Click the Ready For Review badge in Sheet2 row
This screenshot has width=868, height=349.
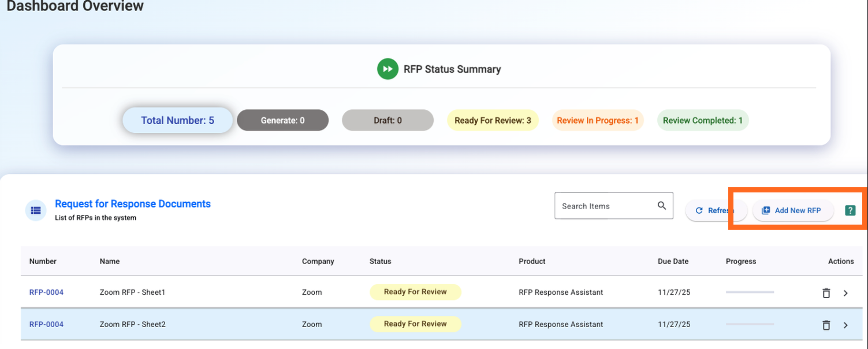click(415, 324)
